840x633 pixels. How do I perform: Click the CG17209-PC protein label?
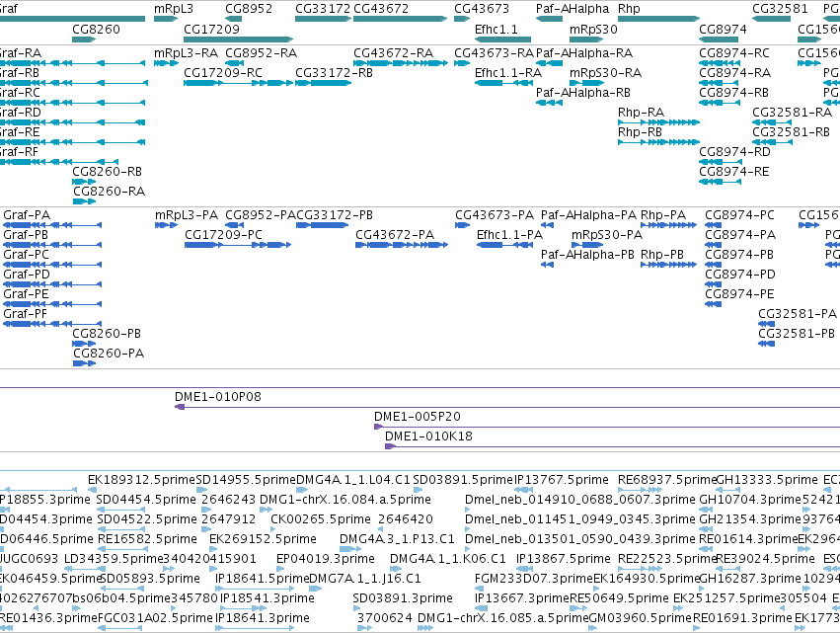click(223, 235)
